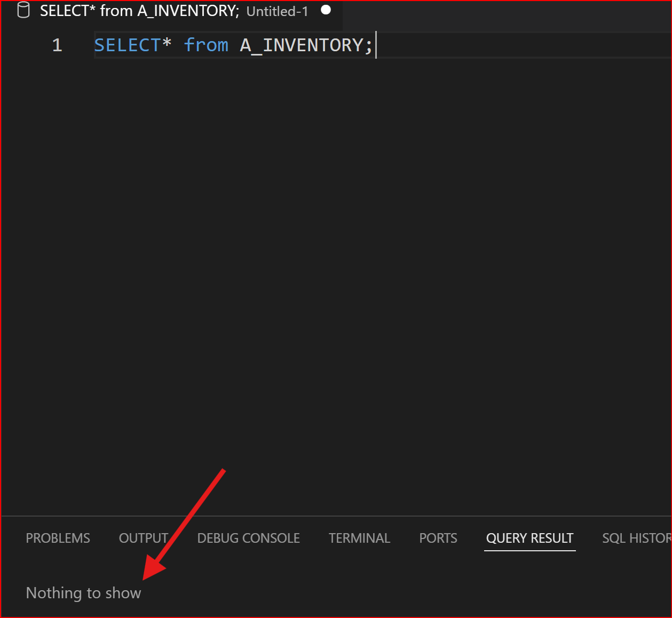
Task: Open the PROBLEMS panel tab
Action: tap(58, 538)
